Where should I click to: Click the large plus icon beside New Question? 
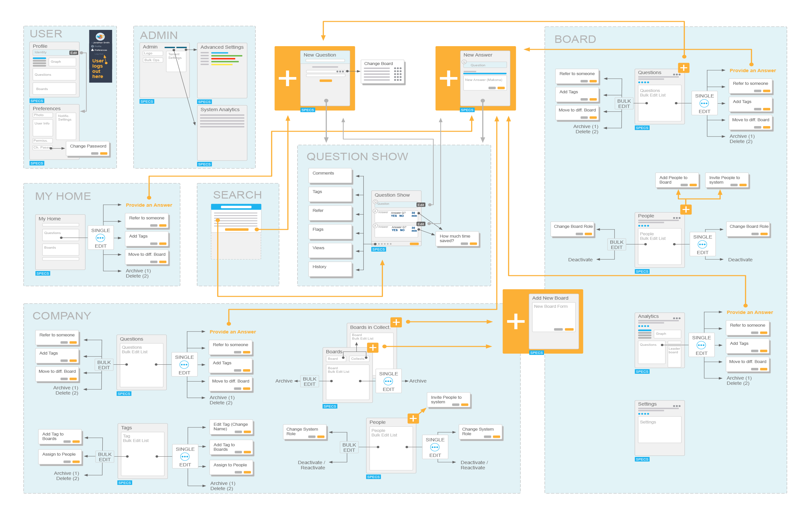(287, 78)
